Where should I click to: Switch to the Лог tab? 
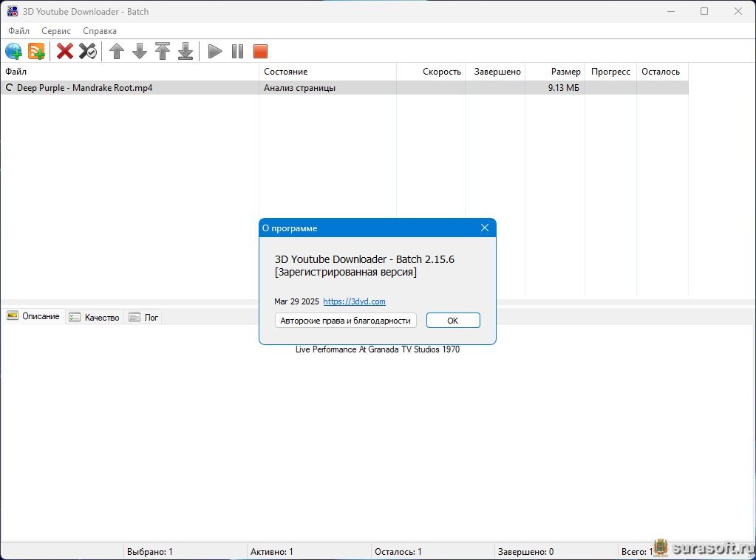pyautogui.click(x=143, y=317)
